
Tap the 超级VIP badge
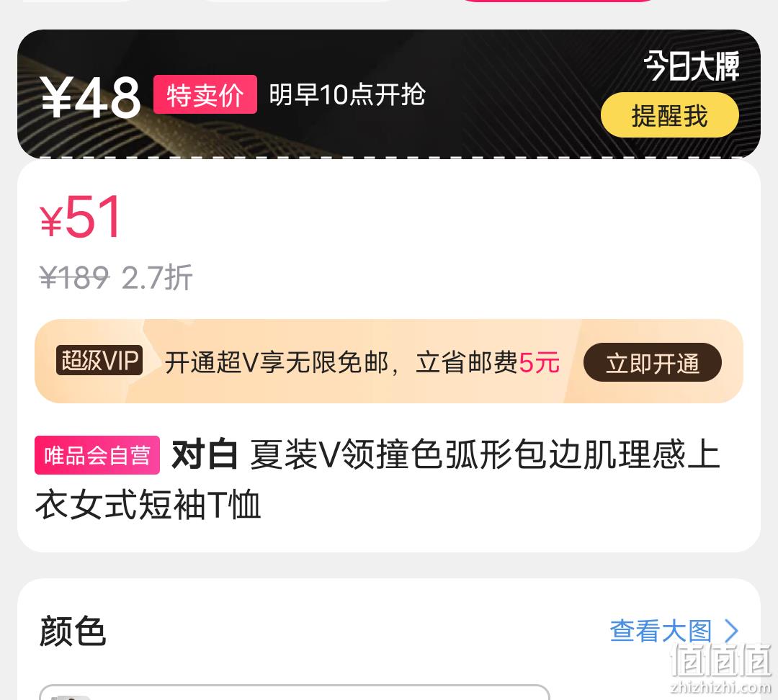(99, 360)
